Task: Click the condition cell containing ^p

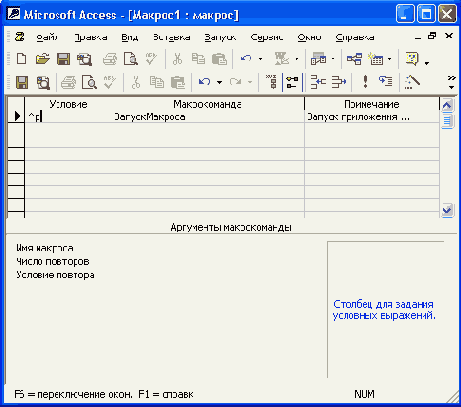Action: 68,117
